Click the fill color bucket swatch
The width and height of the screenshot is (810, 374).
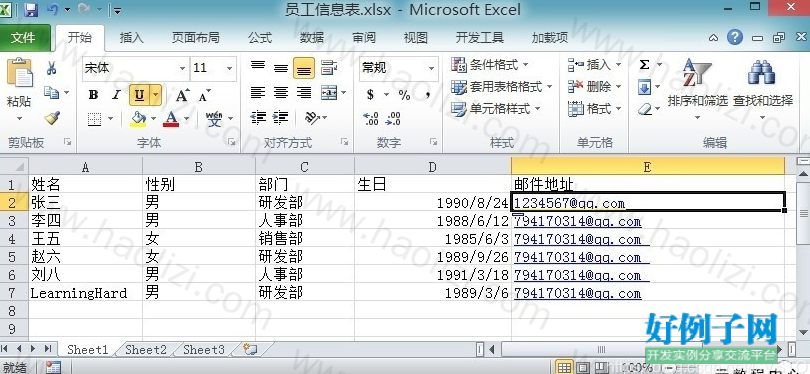click(x=138, y=119)
